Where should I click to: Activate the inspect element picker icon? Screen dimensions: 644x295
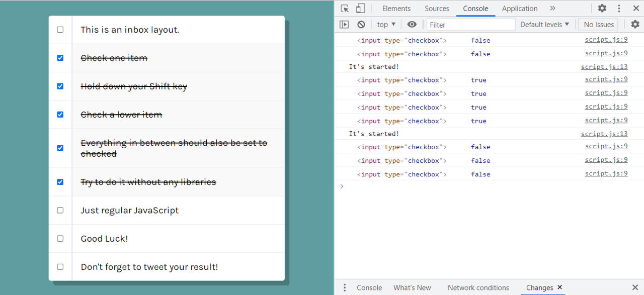(x=345, y=9)
